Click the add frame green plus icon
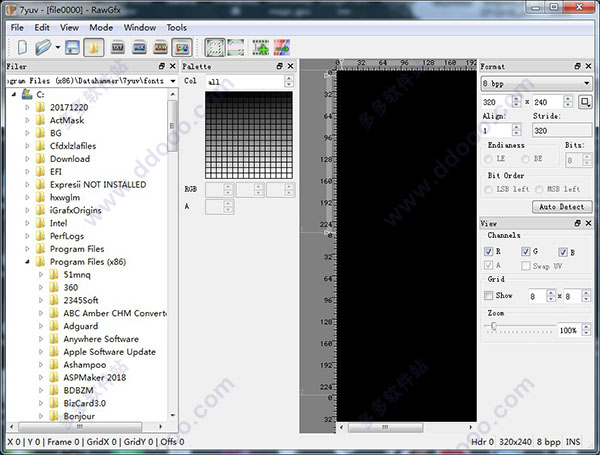The height and width of the screenshot is (455, 600). [261, 47]
